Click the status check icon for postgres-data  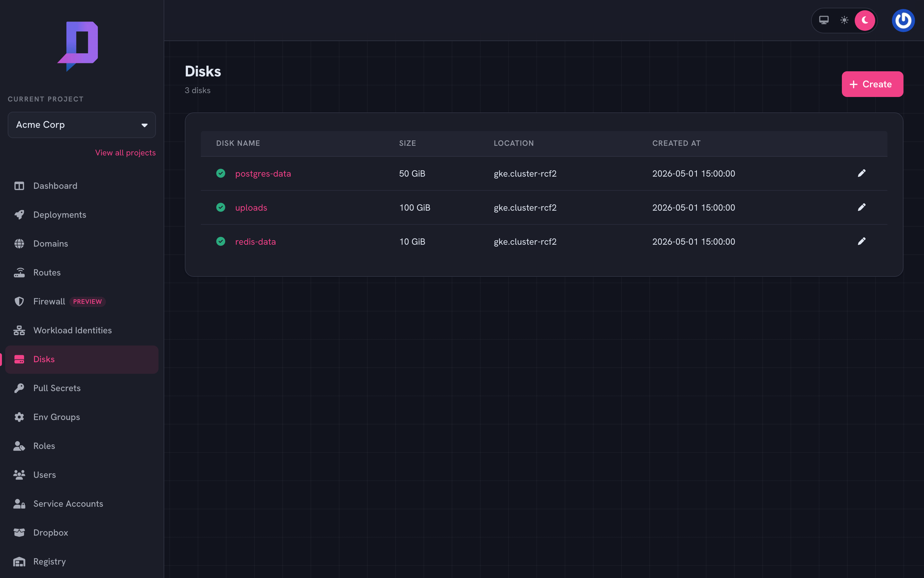[221, 173]
